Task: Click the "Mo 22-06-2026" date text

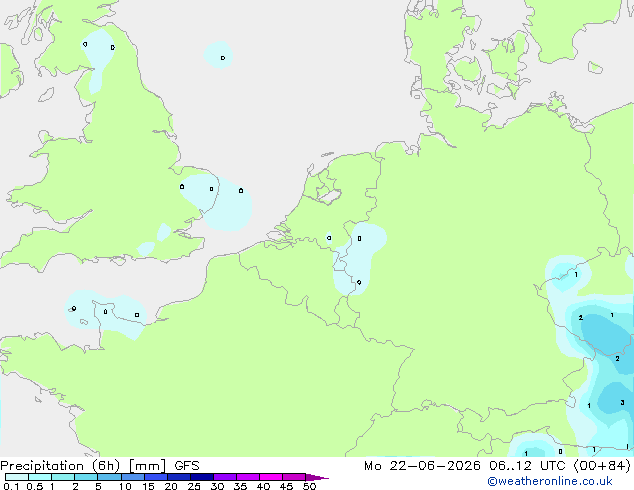Action: (422, 466)
